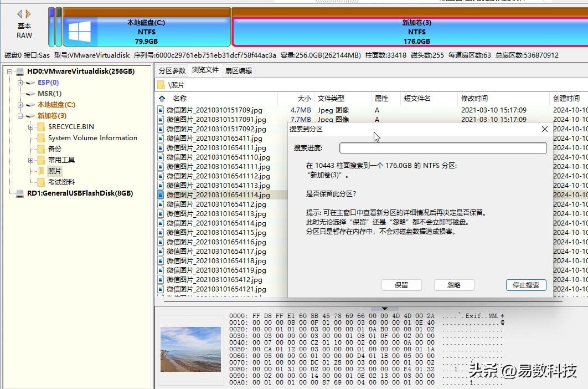588x389 pixels.
Task: Click the beach photo preview thumbnail
Action: 190,350
